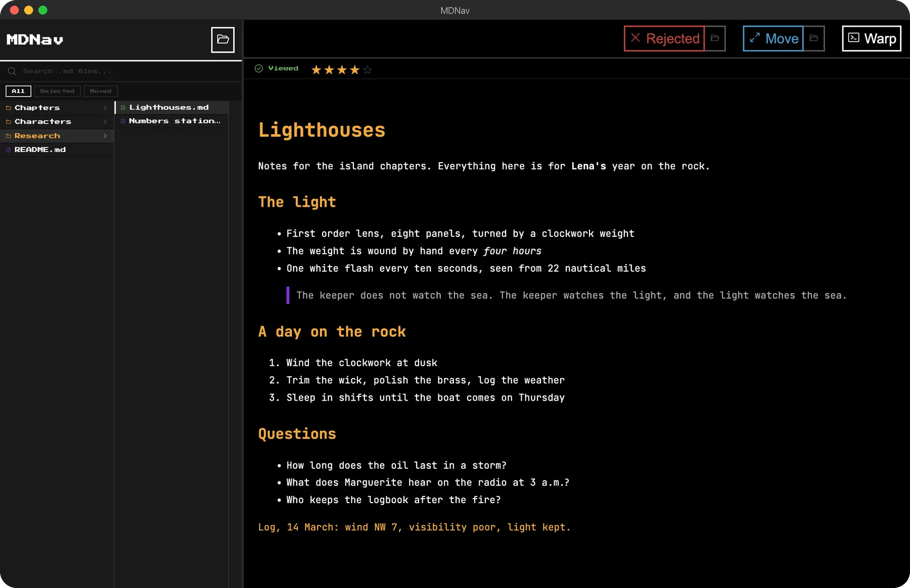The width and height of the screenshot is (910, 588).
Task: Click the 'Log, 14 March' line
Action: tap(414, 527)
